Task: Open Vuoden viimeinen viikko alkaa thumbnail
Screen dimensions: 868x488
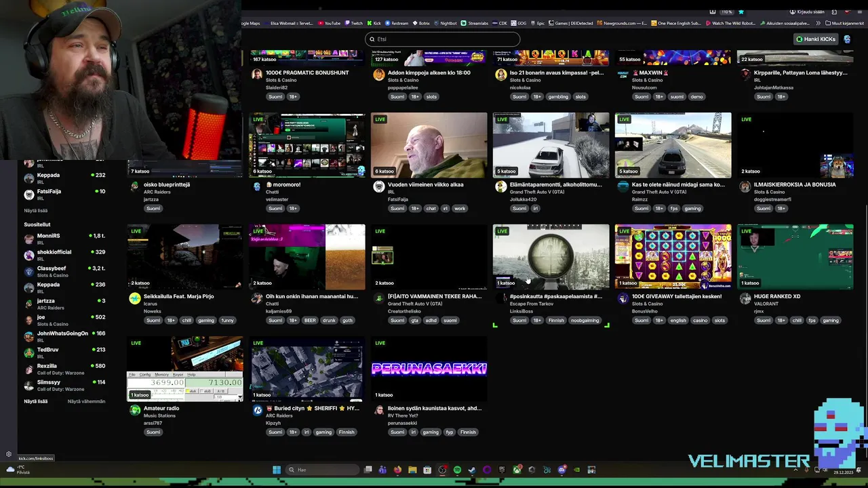Action: [x=429, y=145]
